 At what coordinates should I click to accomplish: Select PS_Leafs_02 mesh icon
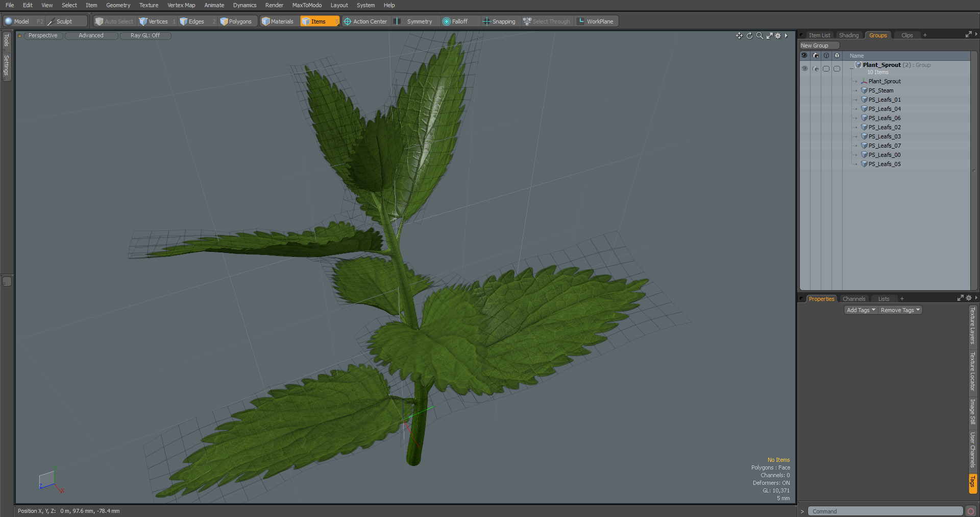point(864,127)
